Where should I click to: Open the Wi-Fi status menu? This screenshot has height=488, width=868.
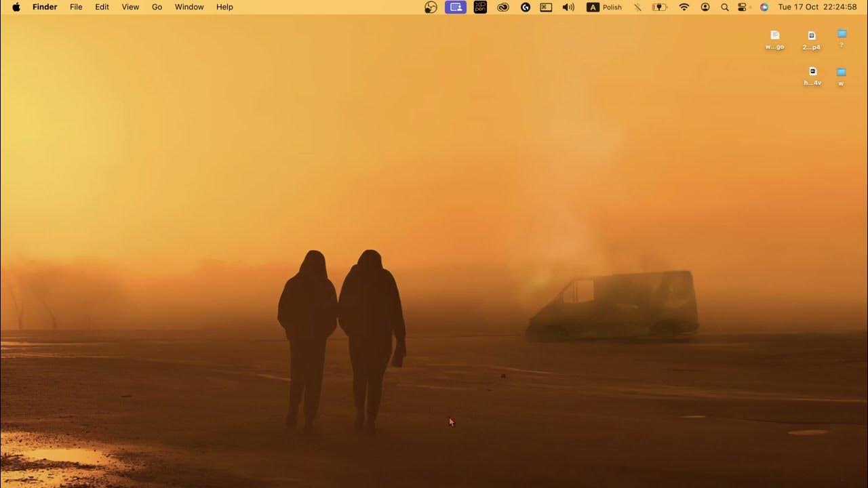tap(684, 7)
